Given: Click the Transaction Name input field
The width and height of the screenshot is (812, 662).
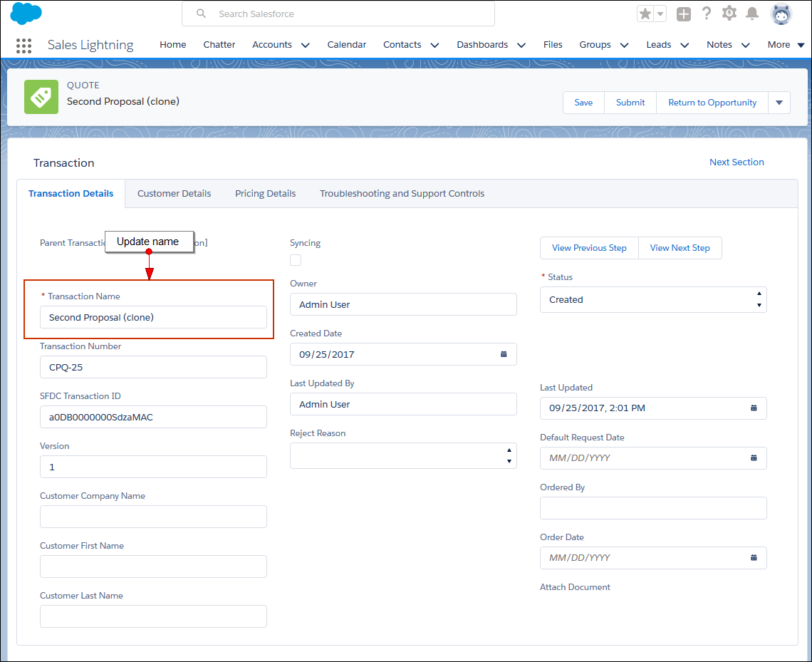Looking at the screenshot, I should tap(153, 318).
